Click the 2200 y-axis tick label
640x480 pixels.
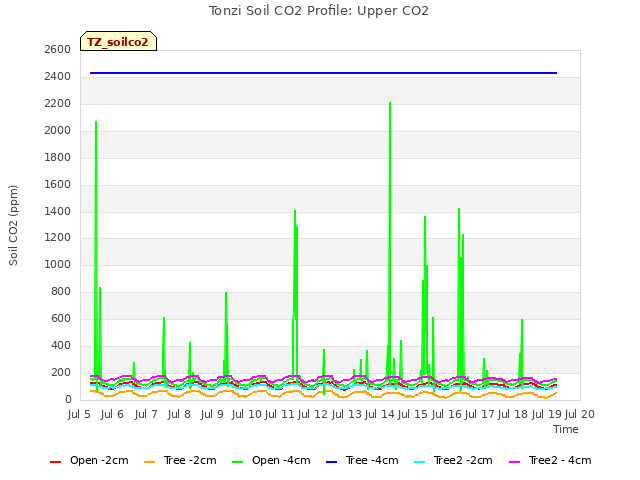click(58, 104)
